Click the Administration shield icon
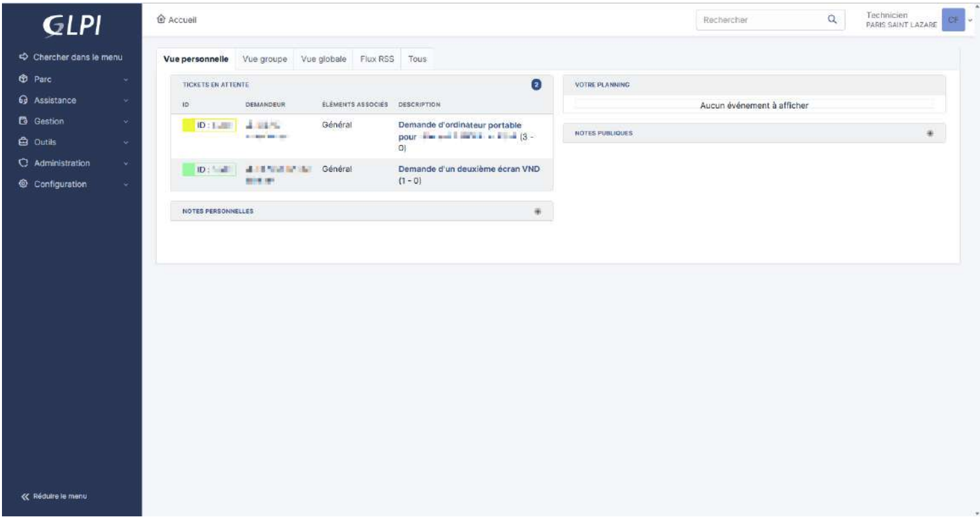Viewport: 980px width, 517px height. tap(24, 163)
